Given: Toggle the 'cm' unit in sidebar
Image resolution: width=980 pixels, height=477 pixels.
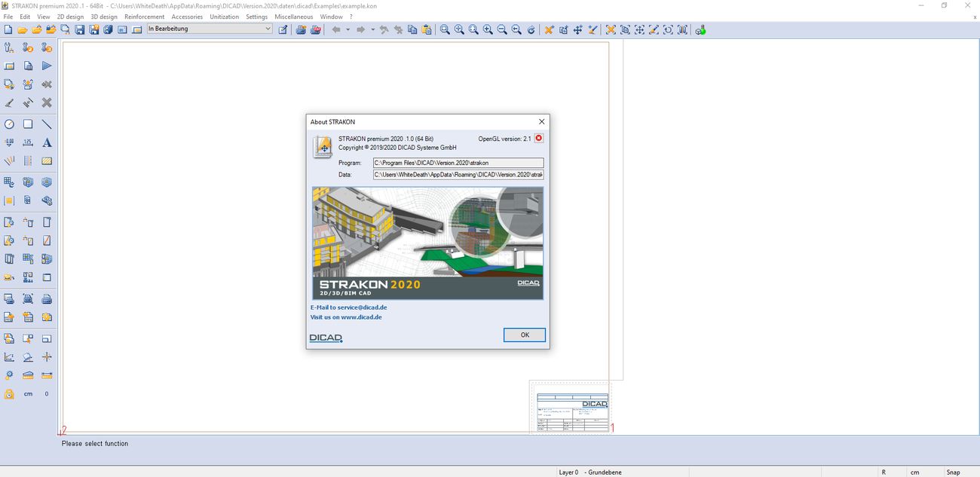Looking at the screenshot, I should point(28,394).
